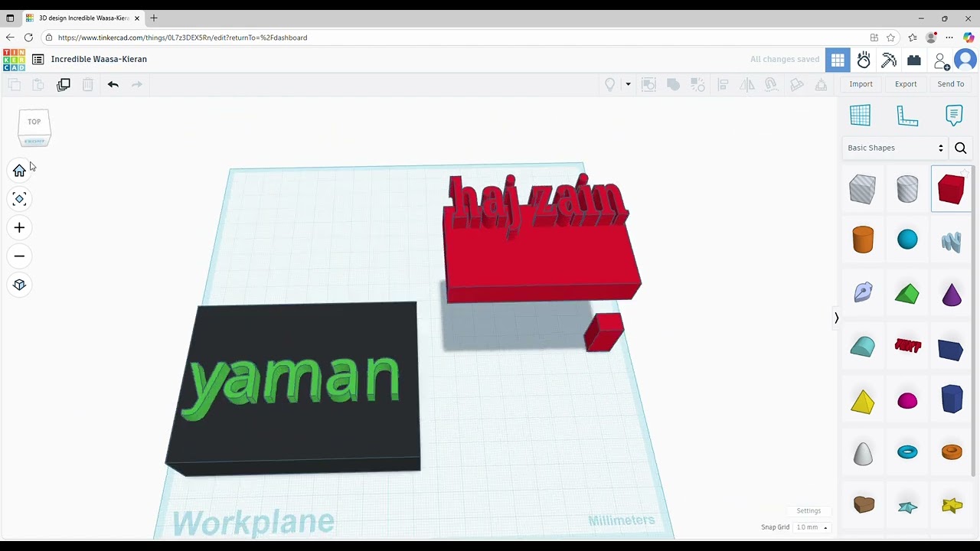Image resolution: width=980 pixels, height=551 pixels.
Task: Search shapes with the magnifier icon
Action: 961,148
